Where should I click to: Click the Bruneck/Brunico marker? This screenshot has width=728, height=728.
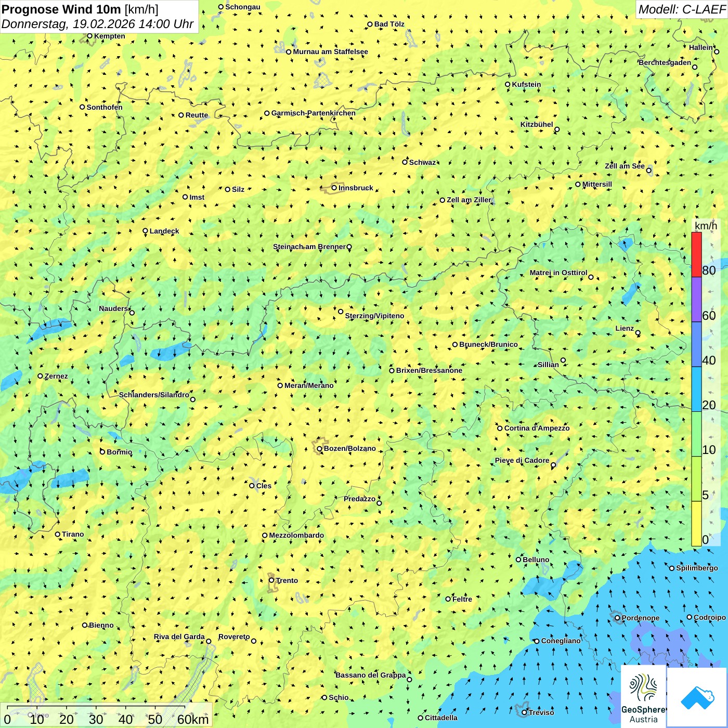[455, 344]
